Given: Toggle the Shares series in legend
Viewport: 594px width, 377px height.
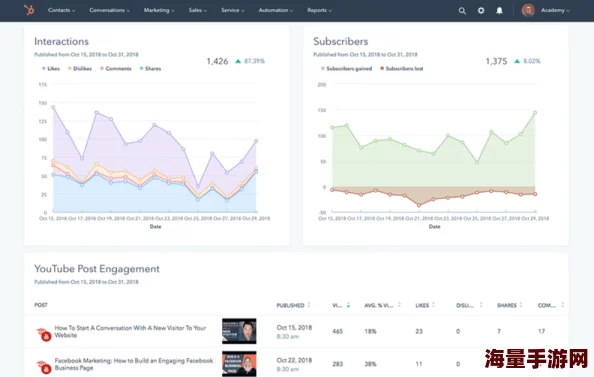Looking at the screenshot, I should pyautogui.click(x=150, y=69).
